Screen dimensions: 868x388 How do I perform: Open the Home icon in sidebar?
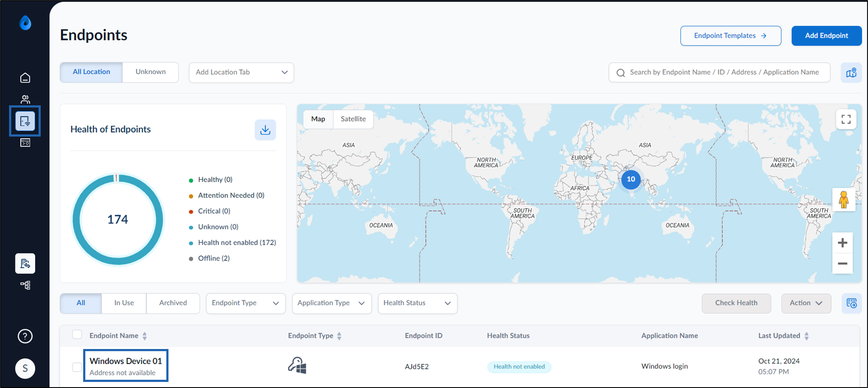point(25,78)
